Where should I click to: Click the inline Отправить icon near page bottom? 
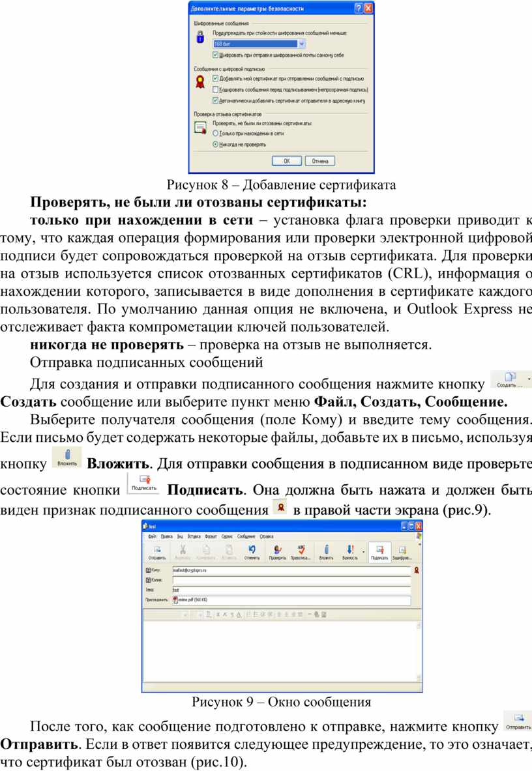[x=518, y=721]
